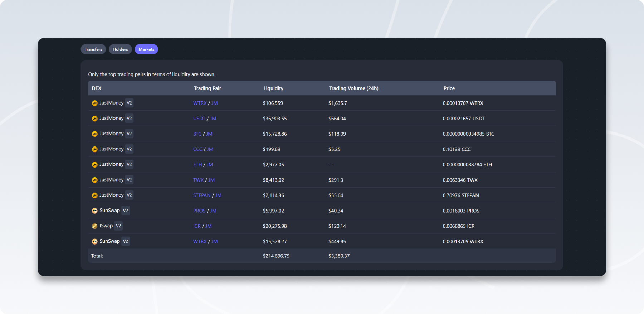Click the 0.00000000034985 BTC price
Screen dimensions: 644x314
tap(468, 134)
